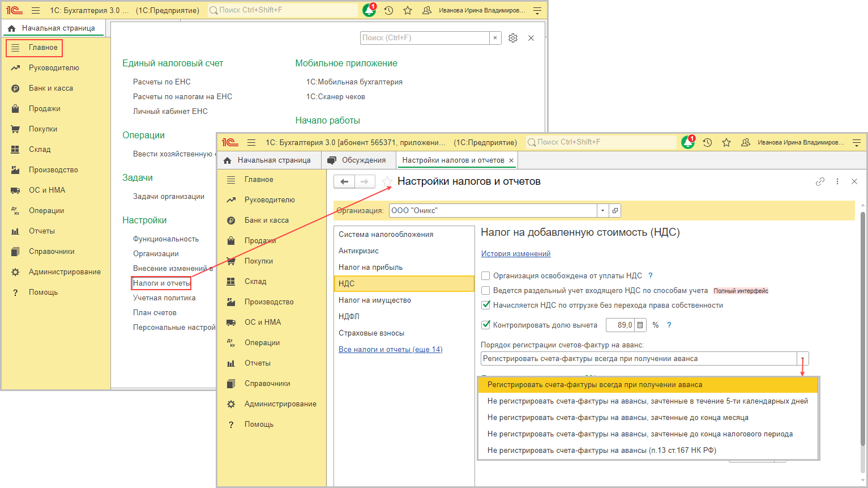The height and width of the screenshot is (488, 868).
Task: Focus the Поиск (Ctrl+F) field in the menu panel
Action: pyautogui.click(x=425, y=38)
